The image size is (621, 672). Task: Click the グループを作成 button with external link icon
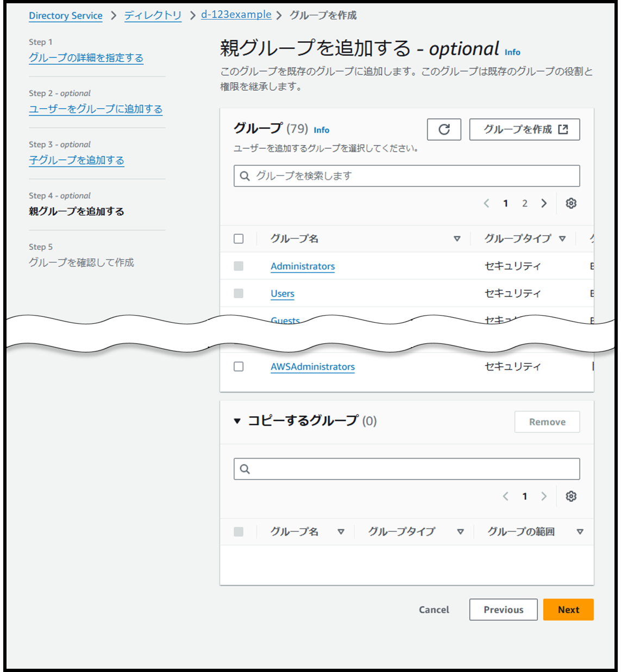[x=524, y=129]
